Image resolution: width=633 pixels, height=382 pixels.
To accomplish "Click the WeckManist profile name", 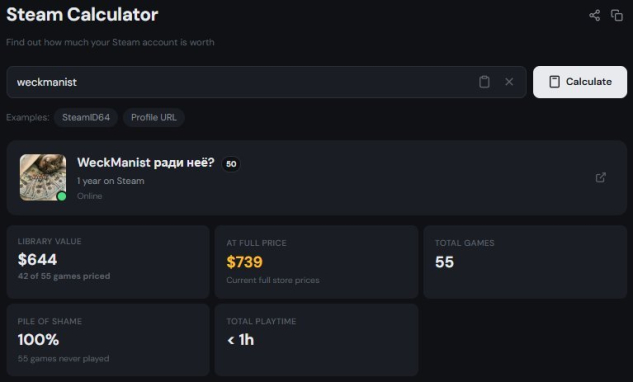I will click(146, 163).
